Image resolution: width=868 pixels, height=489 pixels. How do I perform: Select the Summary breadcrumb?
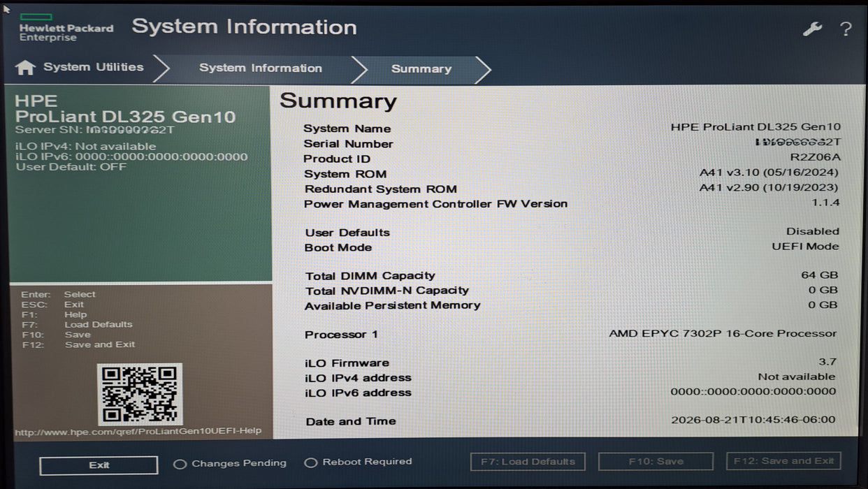click(421, 68)
